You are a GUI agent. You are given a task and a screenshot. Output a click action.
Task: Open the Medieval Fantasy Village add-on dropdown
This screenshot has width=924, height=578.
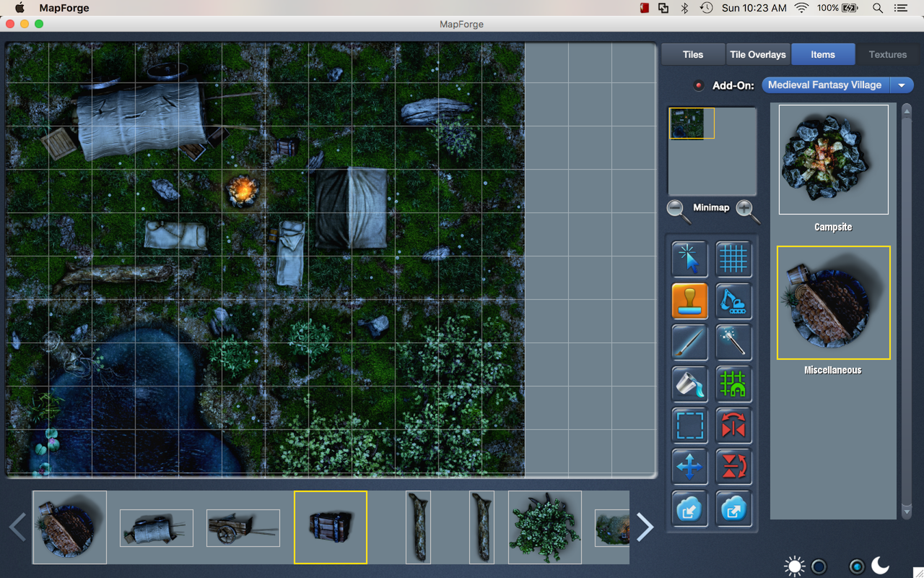(x=837, y=85)
